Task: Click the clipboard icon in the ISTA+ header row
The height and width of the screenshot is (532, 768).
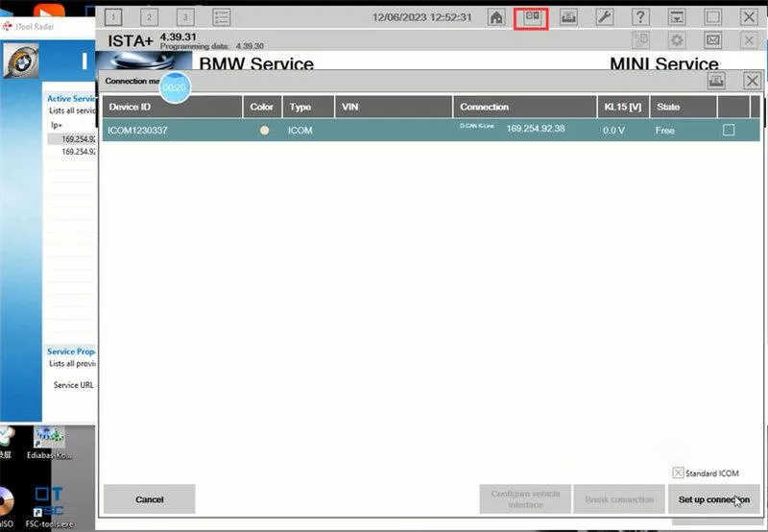Action: (640, 40)
